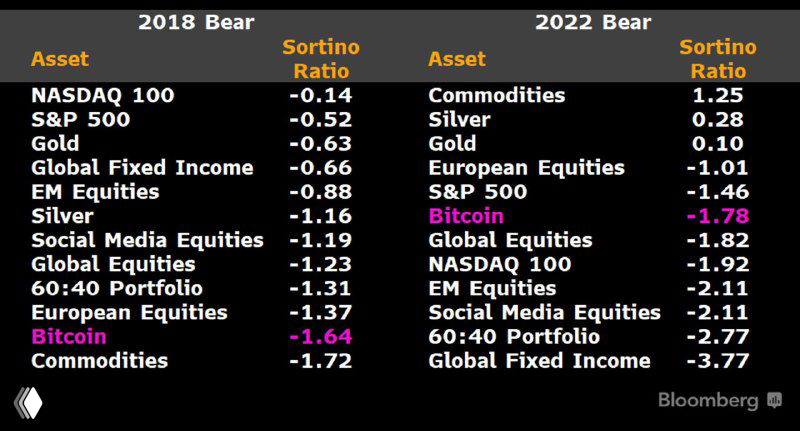Select Global Fixed Income in 2022 table
Viewport: 800px width, 431px height.
(539, 360)
